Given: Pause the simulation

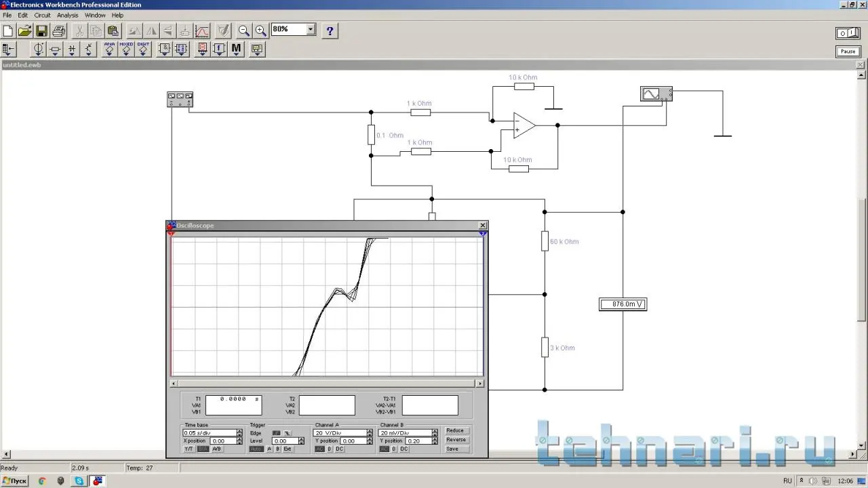Looking at the screenshot, I should point(848,52).
